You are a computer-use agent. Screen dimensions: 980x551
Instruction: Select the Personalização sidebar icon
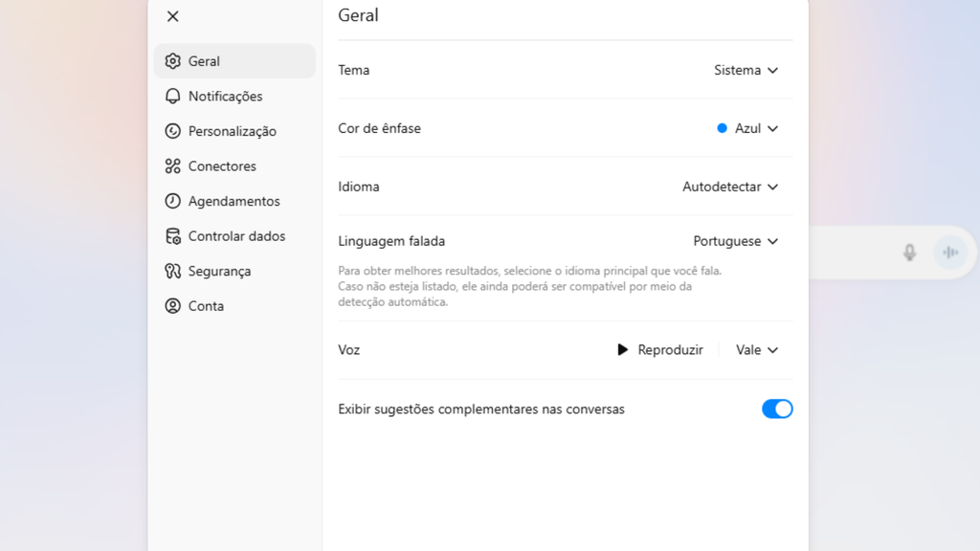(x=173, y=131)
